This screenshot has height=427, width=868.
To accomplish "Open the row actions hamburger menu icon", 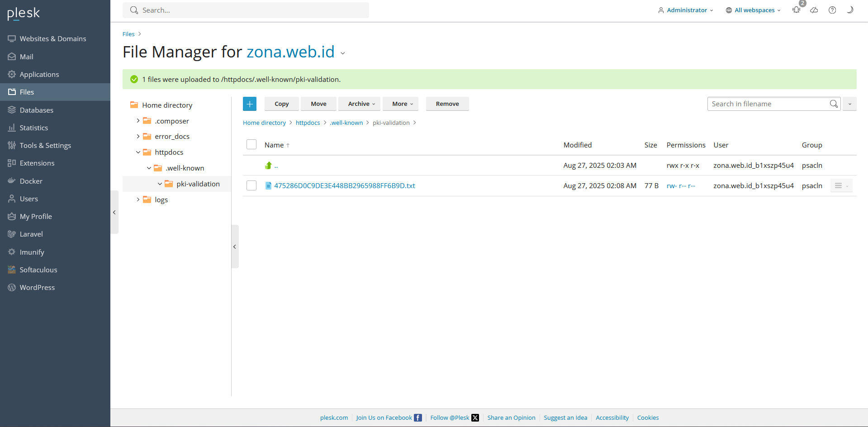I will point(838,186).
